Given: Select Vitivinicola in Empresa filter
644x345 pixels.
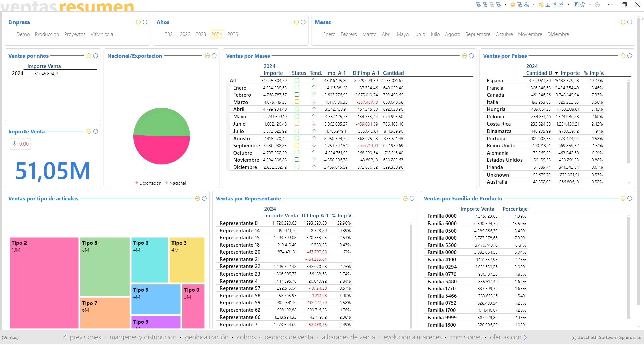Looking at the screenshot, I should [x=102, y=34].
